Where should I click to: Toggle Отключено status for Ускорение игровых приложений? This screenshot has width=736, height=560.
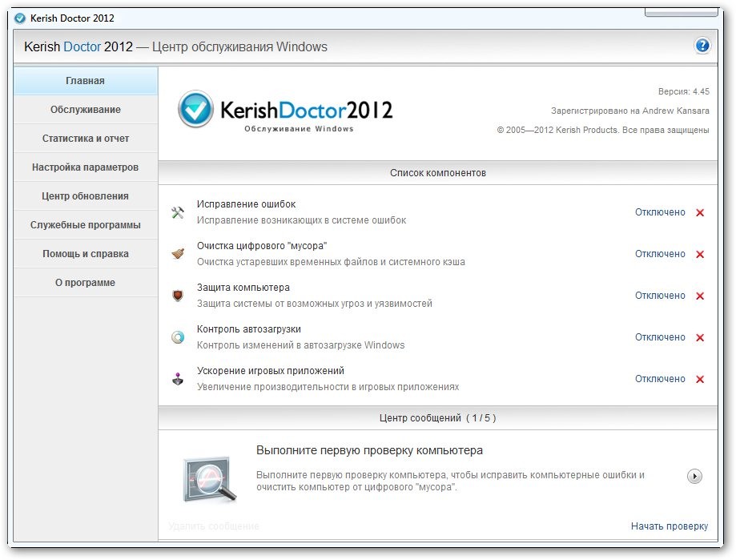click(660, 379)
